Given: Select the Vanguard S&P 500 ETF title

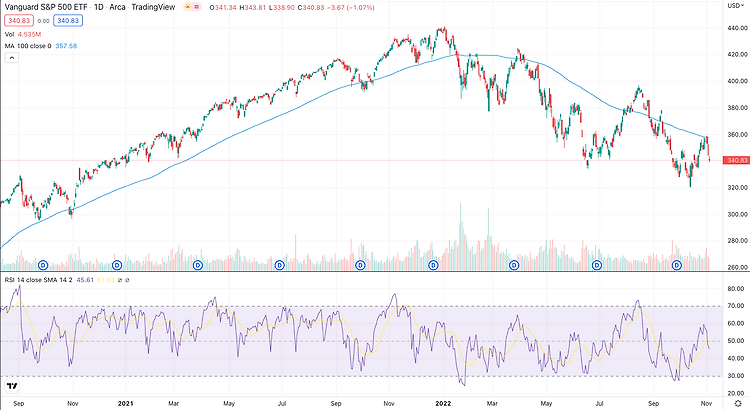Looking at the screenshot, I should 46,7.
